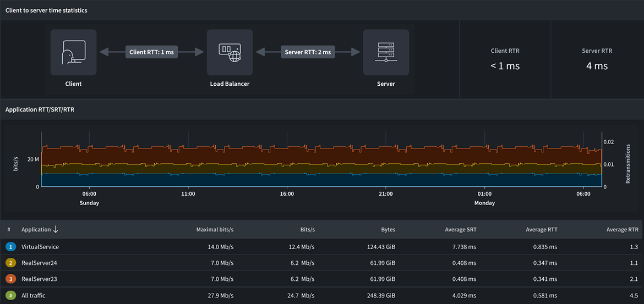The image size is (644, 304).
Task: Click the Server rack icon
Action: click(x=386, y=52)
